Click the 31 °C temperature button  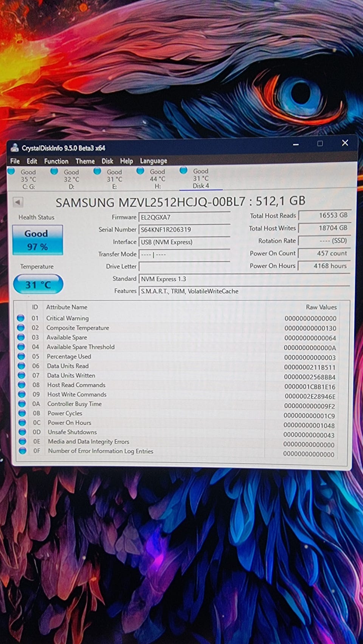[38, 284]
